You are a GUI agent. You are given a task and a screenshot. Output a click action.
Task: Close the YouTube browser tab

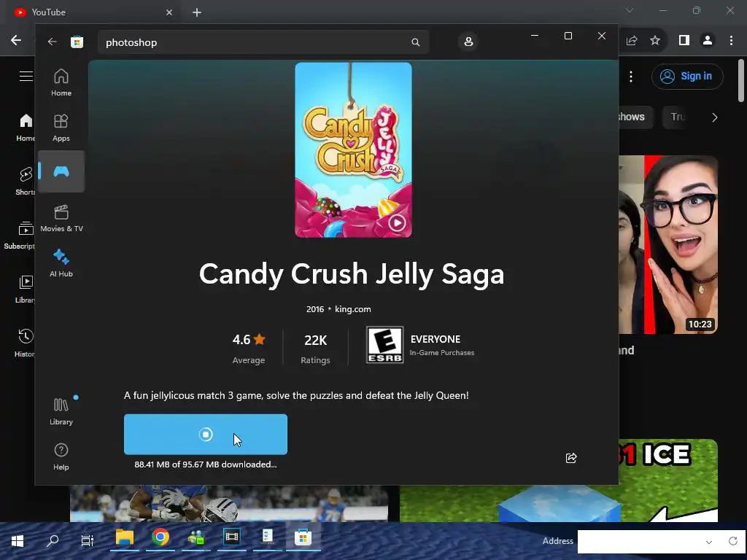pyautogui.click(x=169, y=12)
